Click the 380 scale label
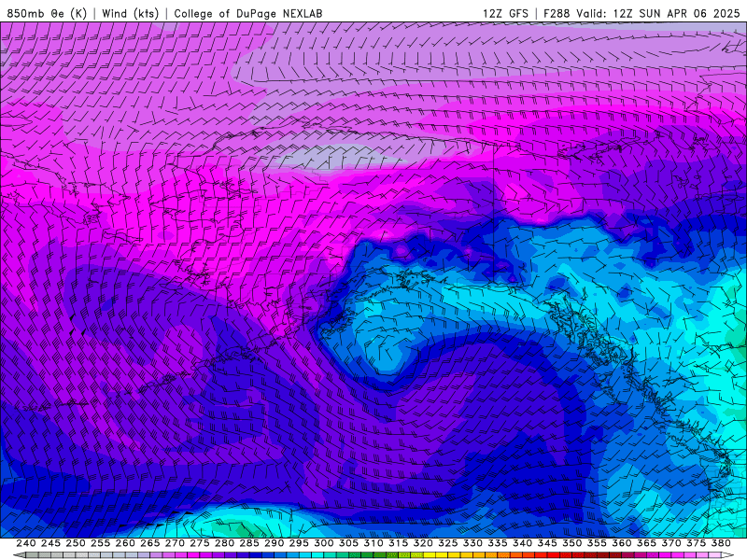This screenshot has width=747, height=560. click(721, 543)
